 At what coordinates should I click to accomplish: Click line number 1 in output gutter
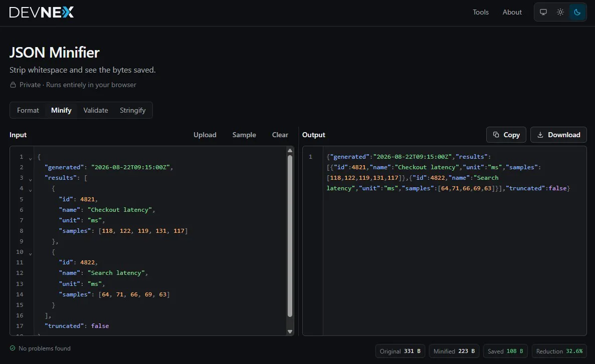pyautogui.click(x=310, y=157)
